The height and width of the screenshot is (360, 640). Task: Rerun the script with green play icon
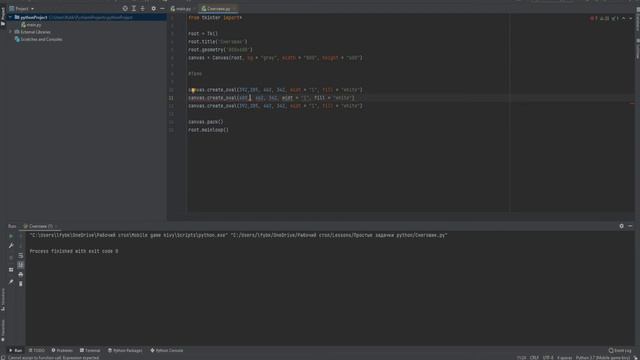pos(11,236)
